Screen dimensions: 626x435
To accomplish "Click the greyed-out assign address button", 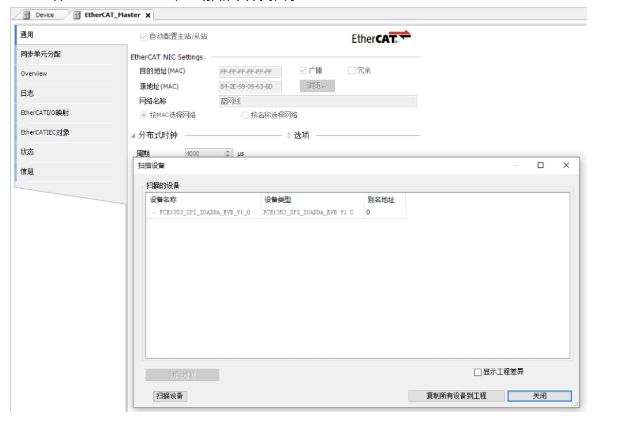I will 182,375.
